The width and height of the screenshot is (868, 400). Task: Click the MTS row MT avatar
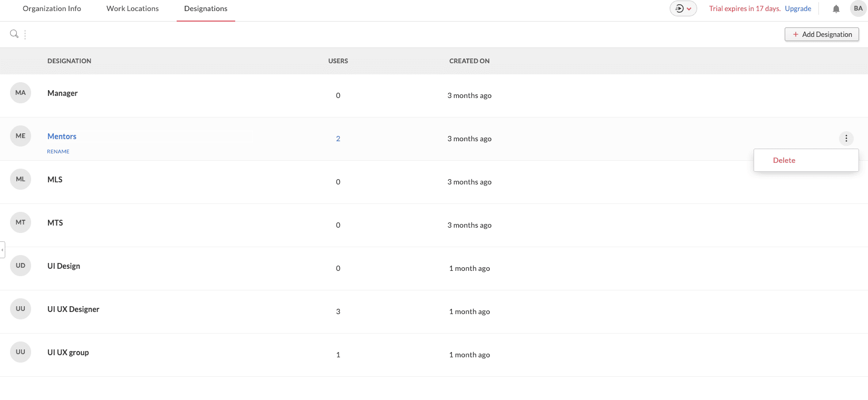21,222
